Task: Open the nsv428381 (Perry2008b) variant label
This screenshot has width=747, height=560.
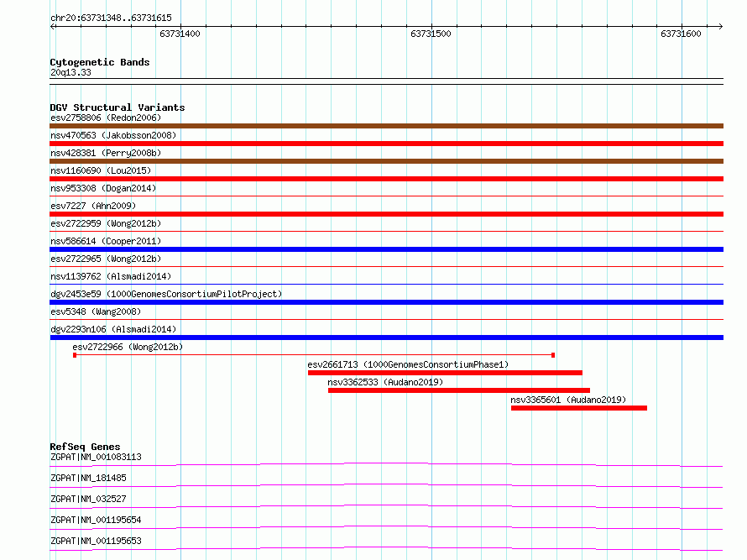Action: click(x=106, y=153)
